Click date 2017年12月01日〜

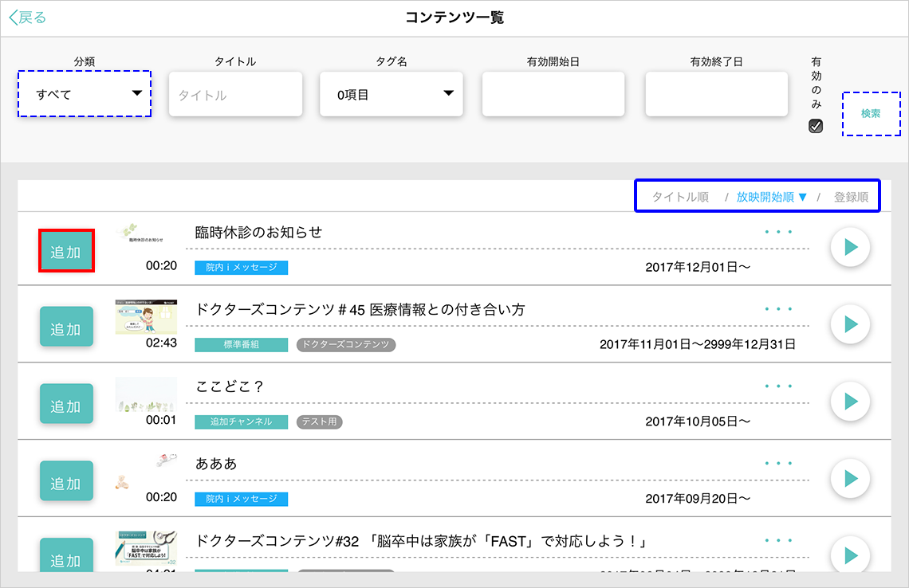click(698, 267)
